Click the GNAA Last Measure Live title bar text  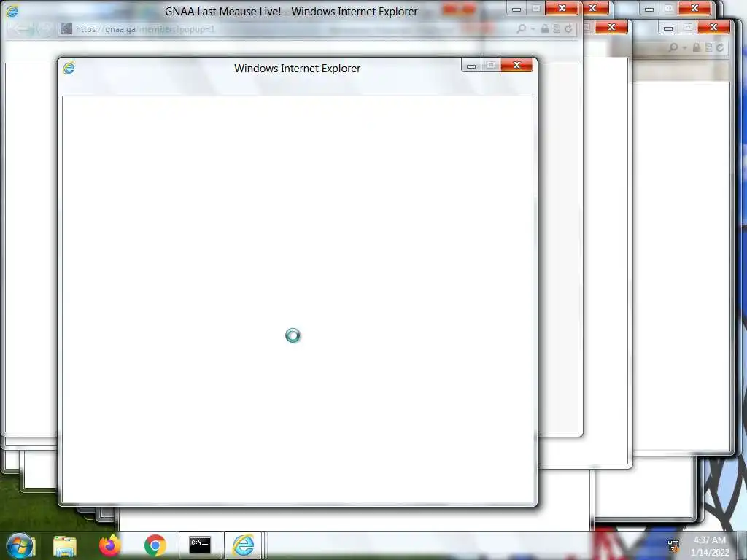coord(291,12)
